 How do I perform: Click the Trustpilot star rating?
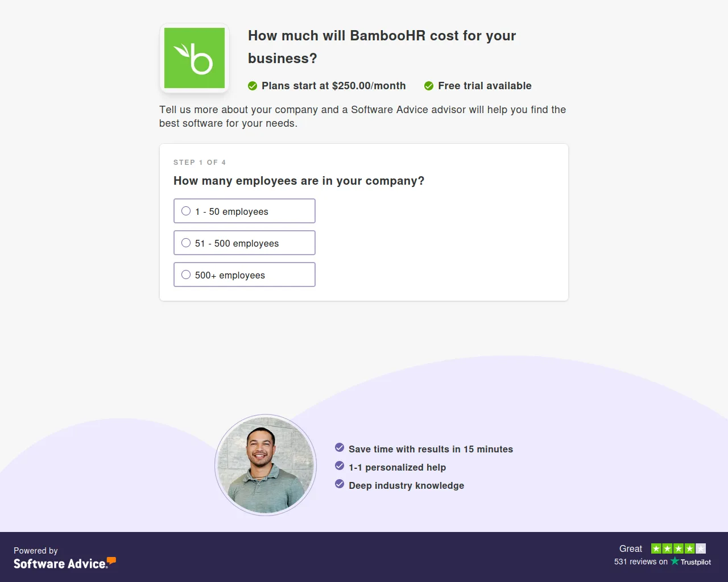(679, 548)
